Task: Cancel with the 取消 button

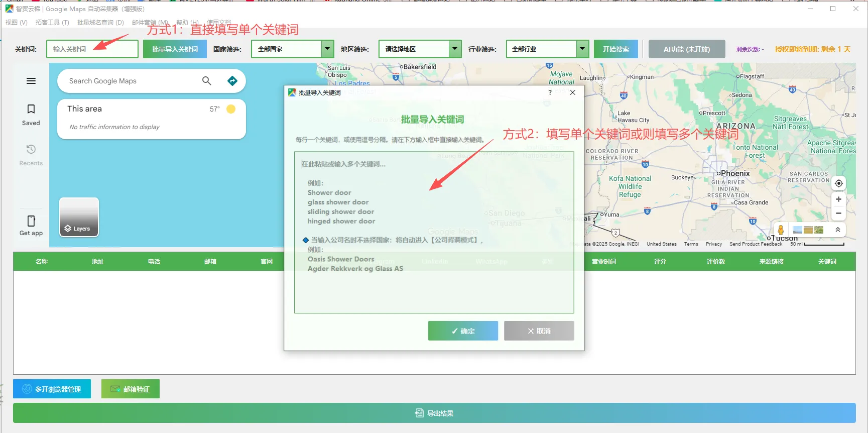Action: (x=539, y=331)
